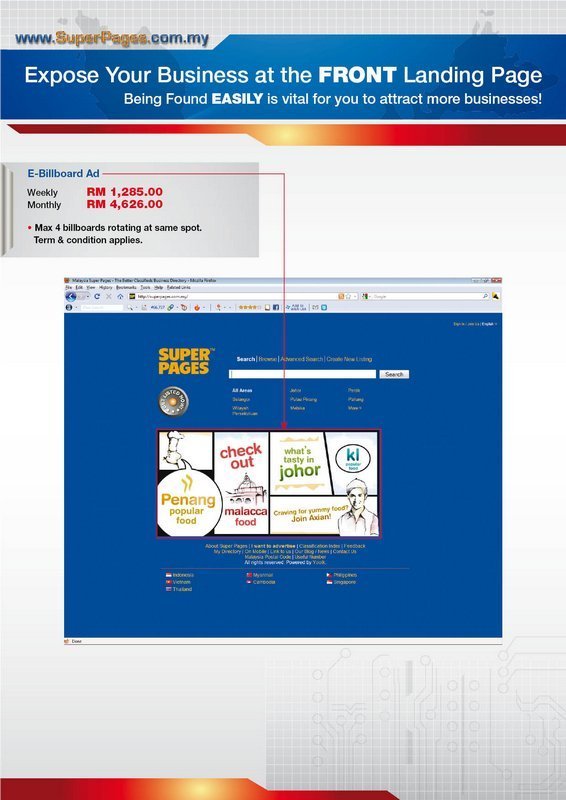
Task: Click the Reload page icon
Action: [97, 296]
